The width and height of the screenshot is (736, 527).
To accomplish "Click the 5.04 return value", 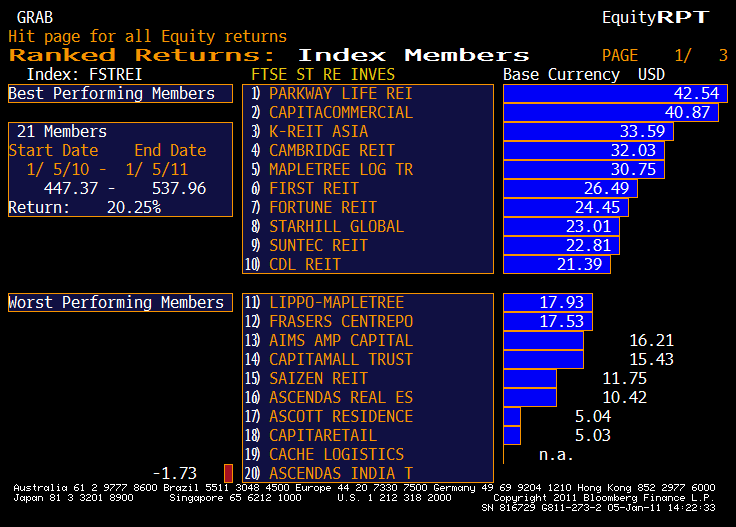I will [x=593, y=417].
